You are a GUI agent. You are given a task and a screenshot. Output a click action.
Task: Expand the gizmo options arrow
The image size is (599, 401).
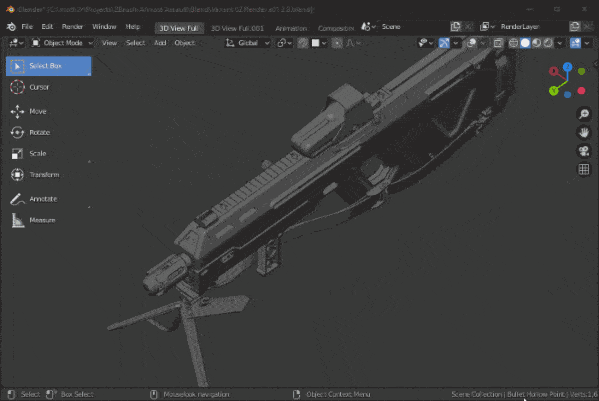[x=455, y=43]
